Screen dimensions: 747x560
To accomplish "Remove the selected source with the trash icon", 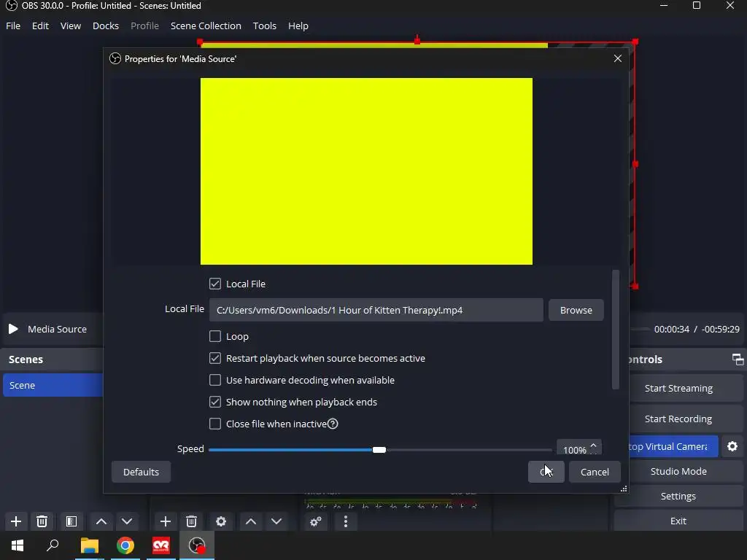I will 192,521.
